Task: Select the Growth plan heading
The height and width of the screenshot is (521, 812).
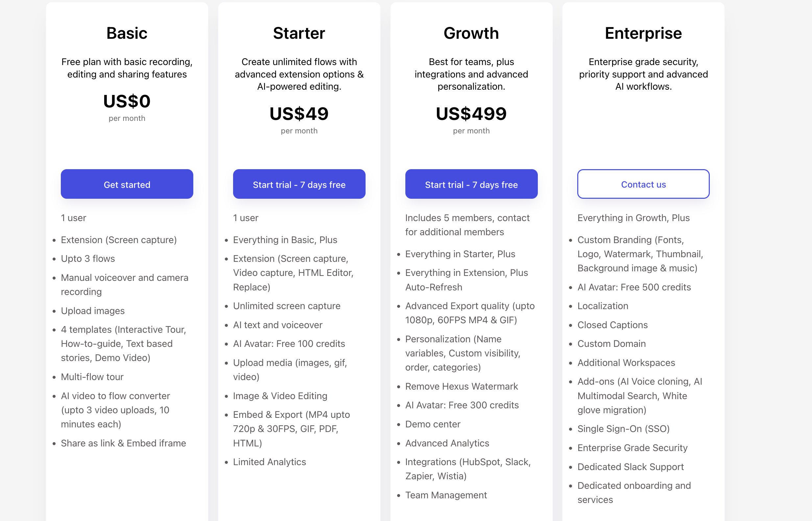Action: (471, 33)
